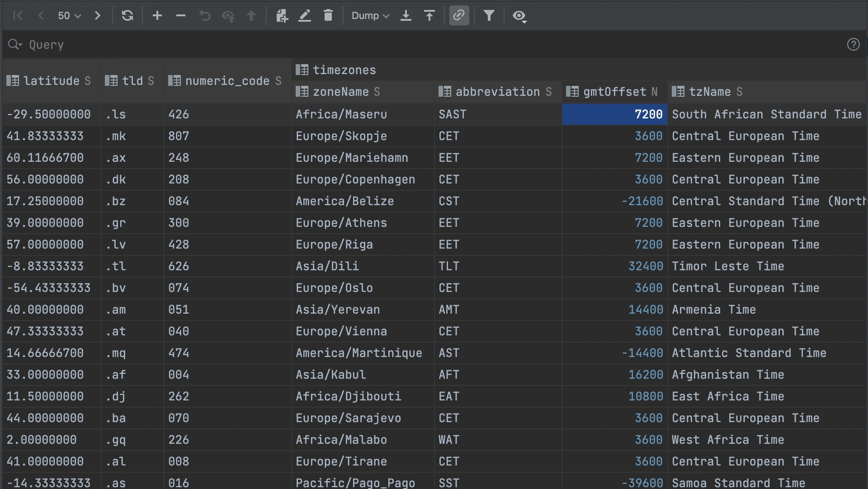This screenshot has width=868, height=489.
Task: Open the eye view options dropdown
Action: point(519,16)
